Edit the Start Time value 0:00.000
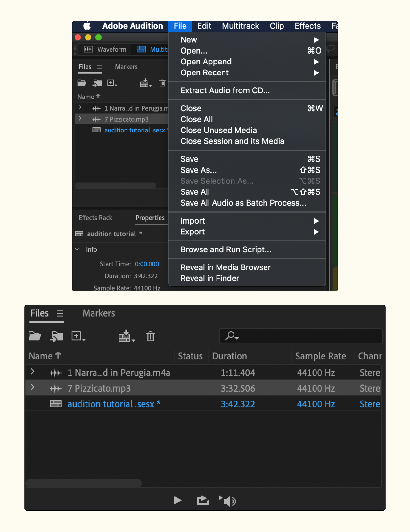Viewport: 410px width, 532px height. [147, 264]
